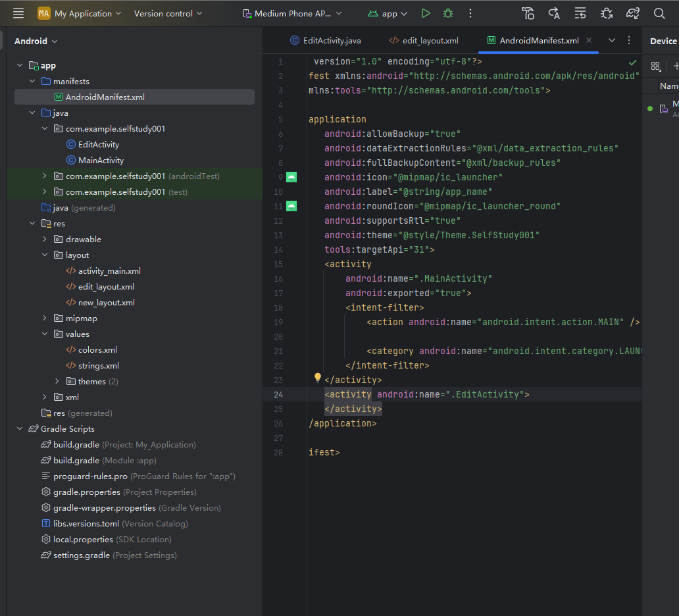Sync project with Gradle files
Viewport: 679px width, 616px height.
point(632,13)
